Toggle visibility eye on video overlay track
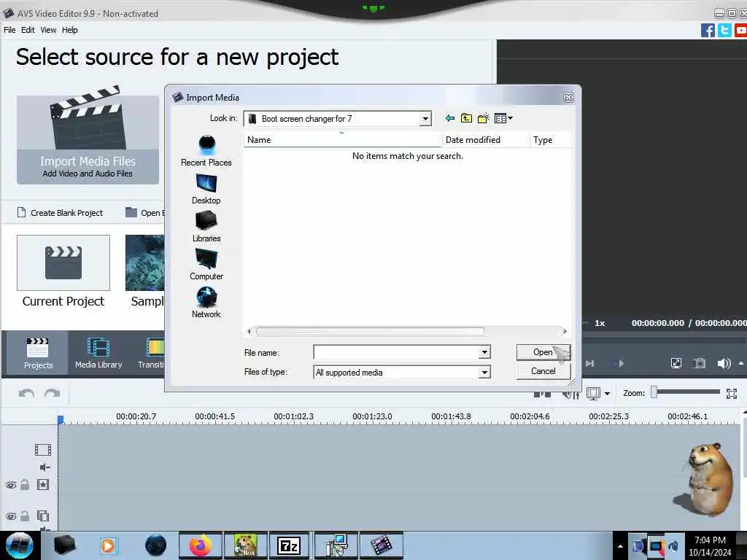The width and height of the screenshot is (747, 560). pos(11,516)
